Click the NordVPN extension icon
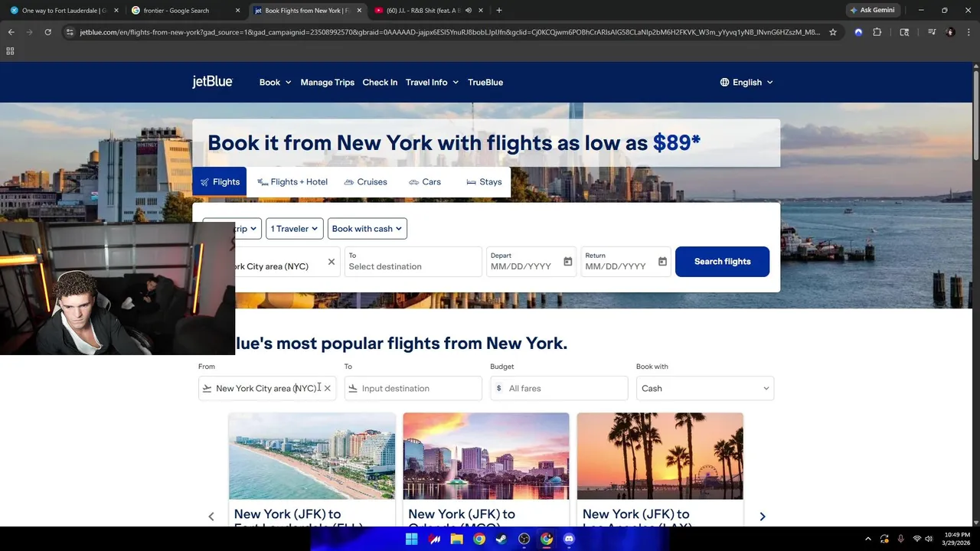Viewport: 980px width, 551px height. [858, 32]
